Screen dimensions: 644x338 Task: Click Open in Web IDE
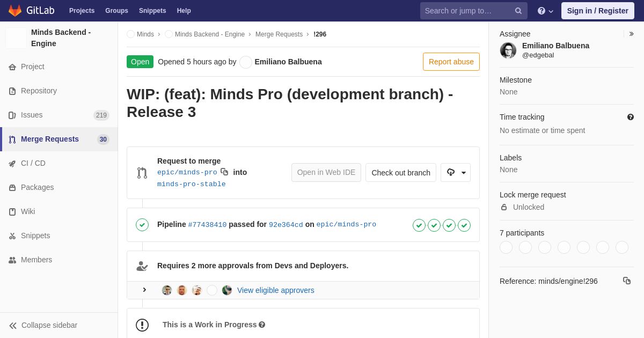pyautogui.click(x=326, y=173)
